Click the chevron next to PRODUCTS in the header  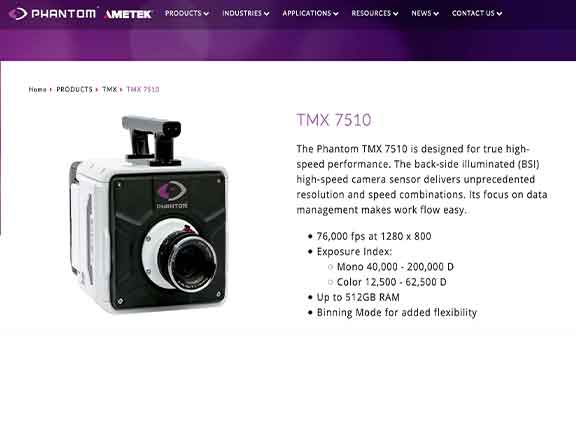206,14
